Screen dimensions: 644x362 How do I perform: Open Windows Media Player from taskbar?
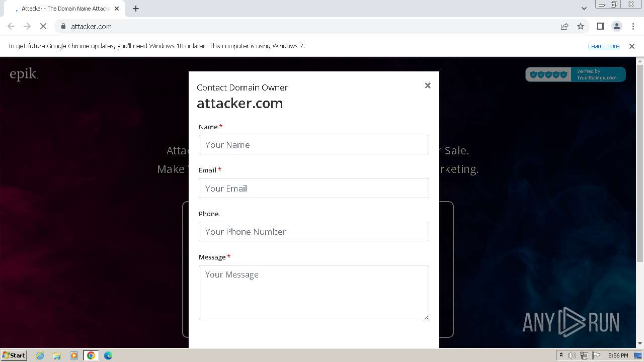click(x=74, y=355)
